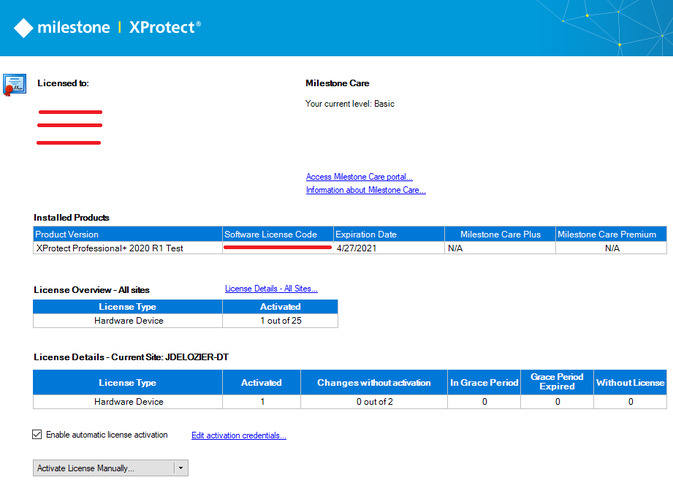Click the Milestone Care Plus column header
The width and height of the screenshot is (673, 480).
(x=500, y=234)
